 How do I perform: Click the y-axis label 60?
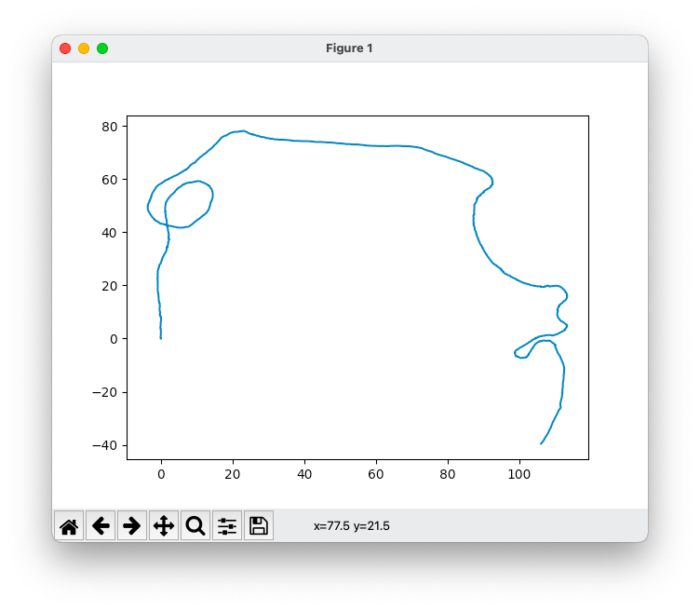tap(110, 180)
